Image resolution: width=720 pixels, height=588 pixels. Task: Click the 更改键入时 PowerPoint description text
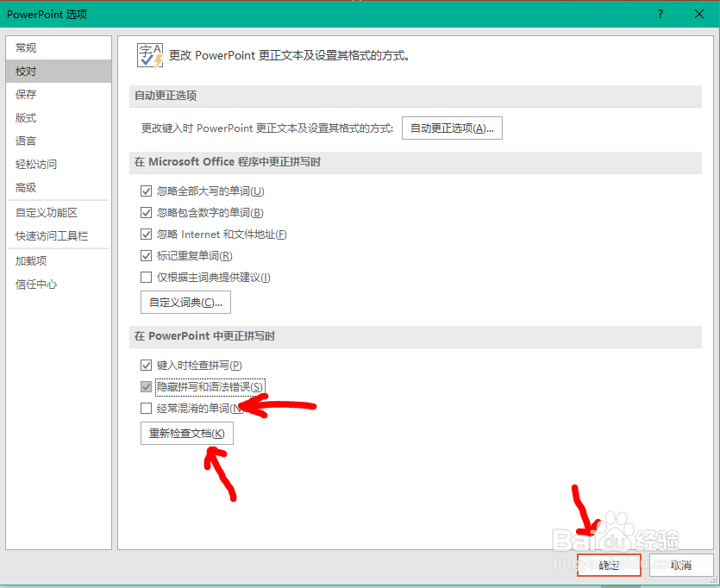(267, 128)
